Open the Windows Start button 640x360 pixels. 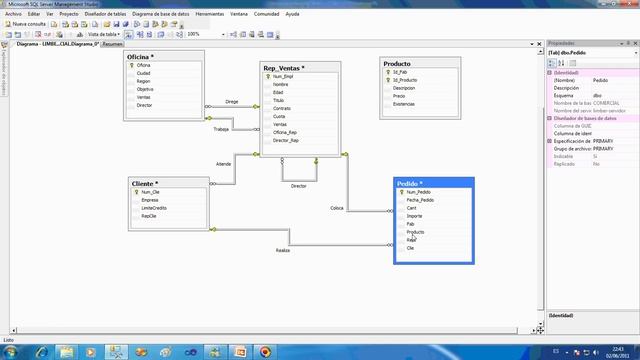[x=10, y=352]
